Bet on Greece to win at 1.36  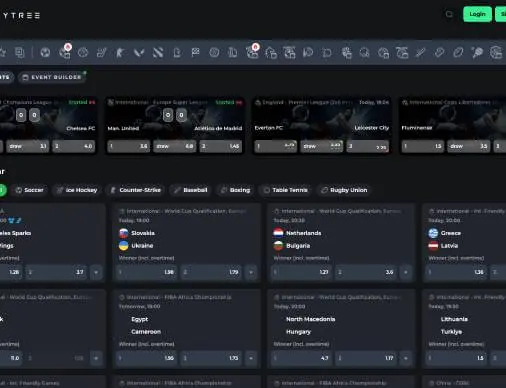point(456,272)
